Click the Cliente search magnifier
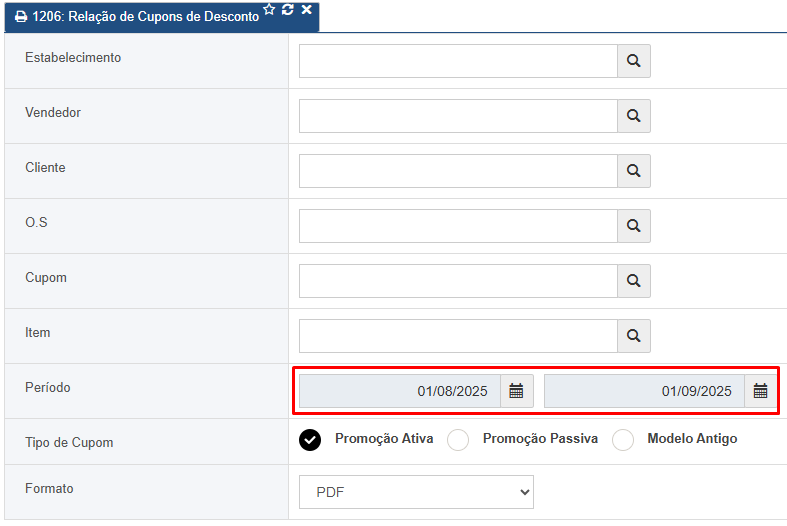 tap(634, 171)
